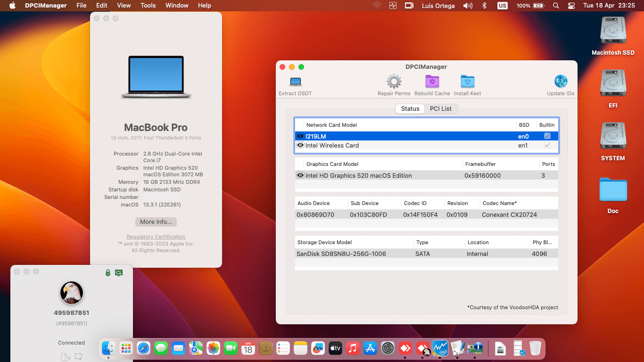
Task: Open the Apple menu
Action: pos(12,6)
